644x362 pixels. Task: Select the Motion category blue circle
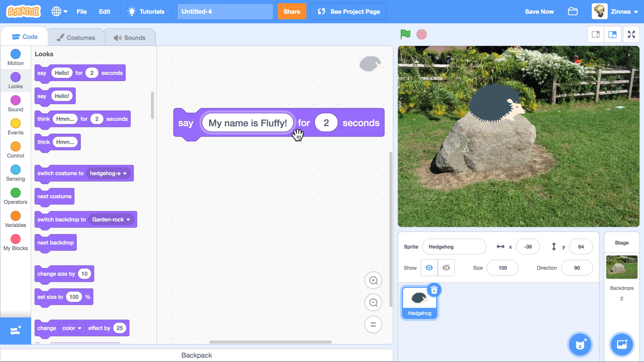15,54
